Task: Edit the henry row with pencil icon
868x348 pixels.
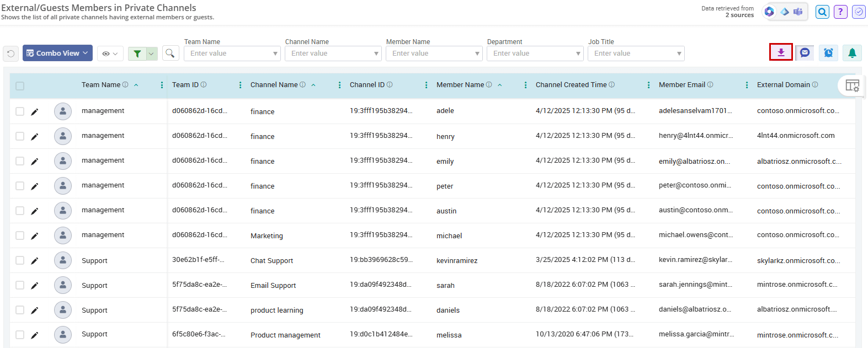Action: 34,137
